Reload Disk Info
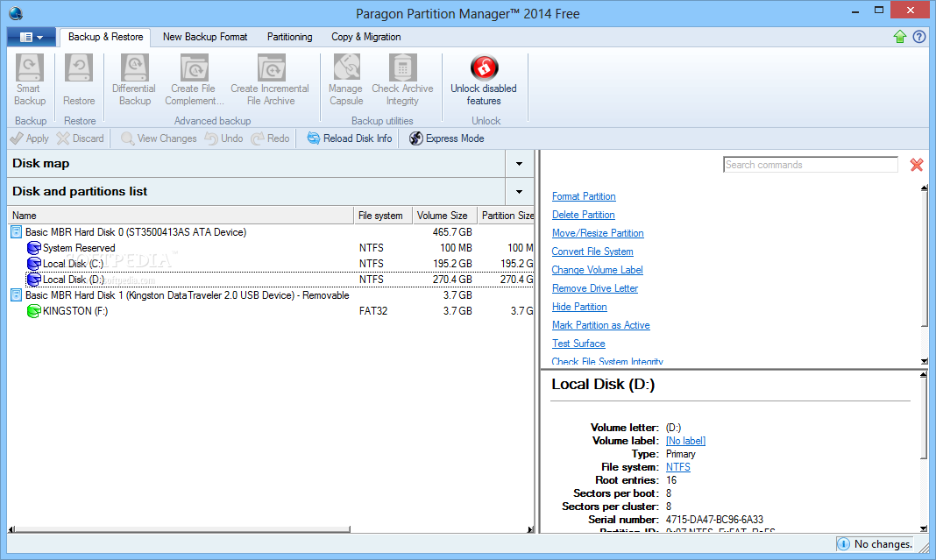 [x=349, y=138]
